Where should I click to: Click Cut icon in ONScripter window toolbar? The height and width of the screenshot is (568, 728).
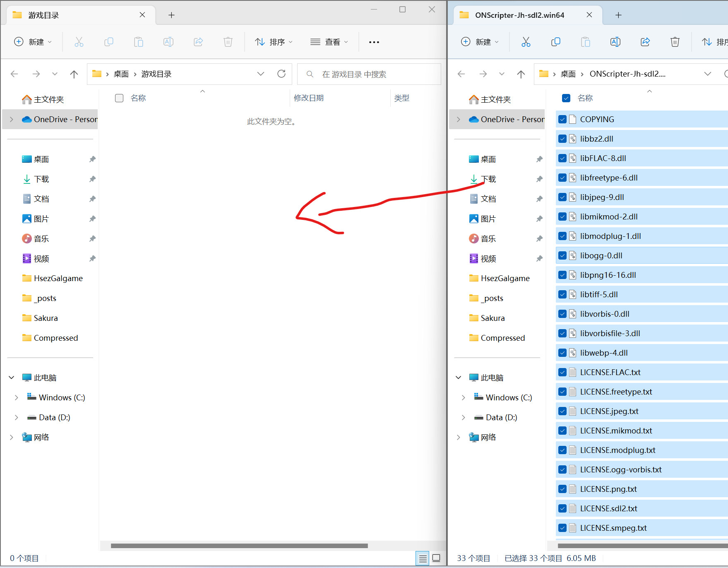(526, 42)
